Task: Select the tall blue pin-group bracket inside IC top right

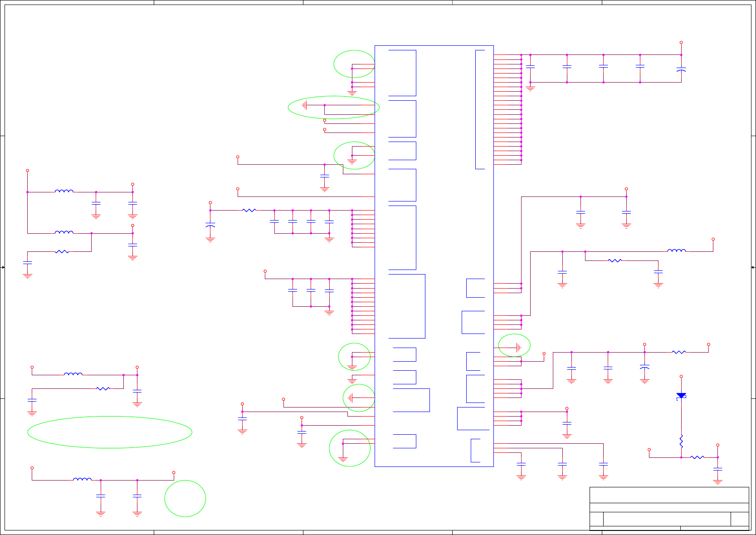Action: tap(480, 109)
